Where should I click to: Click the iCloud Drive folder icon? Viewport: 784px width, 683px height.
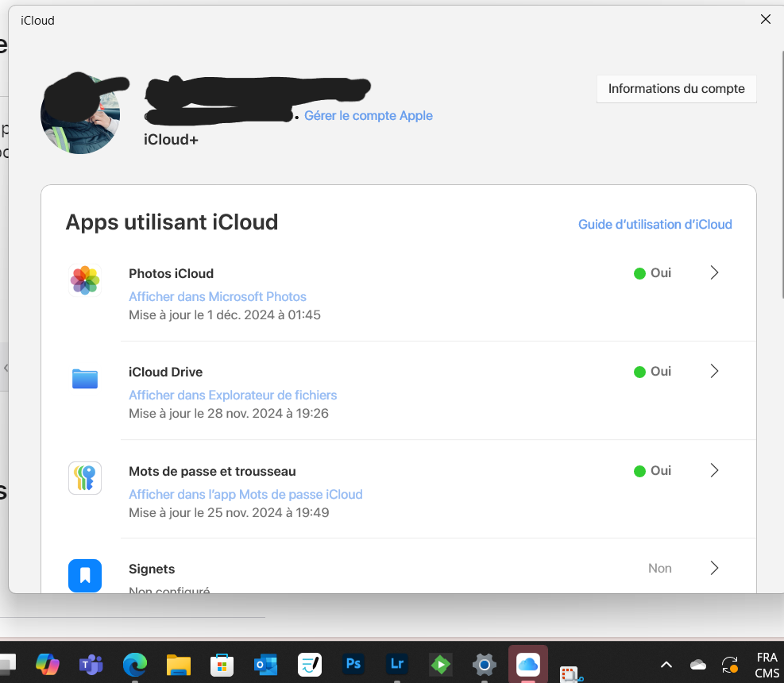(x=85, y=380)
